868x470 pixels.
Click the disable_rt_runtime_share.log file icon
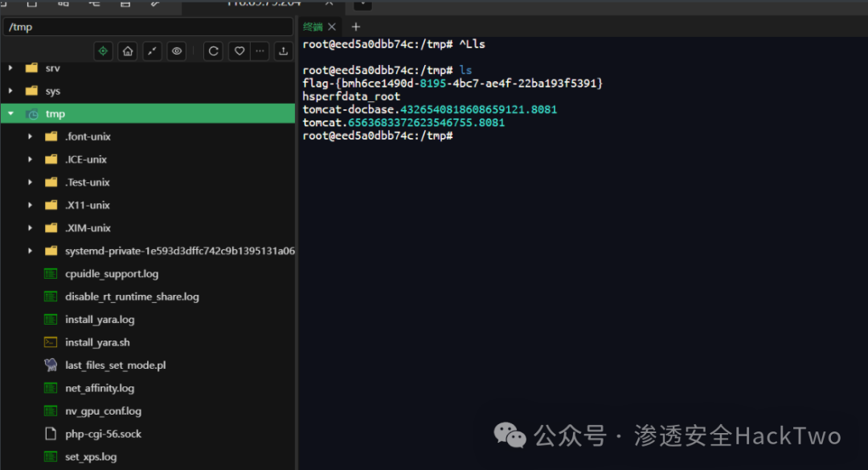(51, 296)
